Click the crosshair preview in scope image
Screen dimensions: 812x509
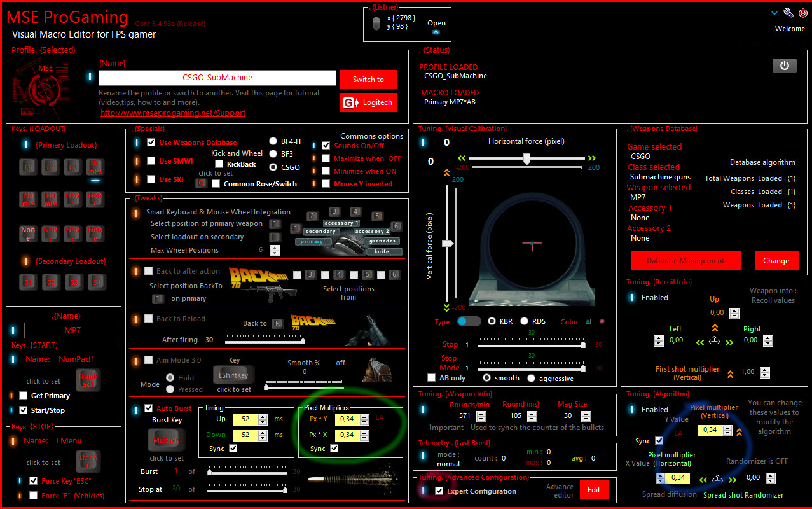pyautogui.click(x=532, y=242)
